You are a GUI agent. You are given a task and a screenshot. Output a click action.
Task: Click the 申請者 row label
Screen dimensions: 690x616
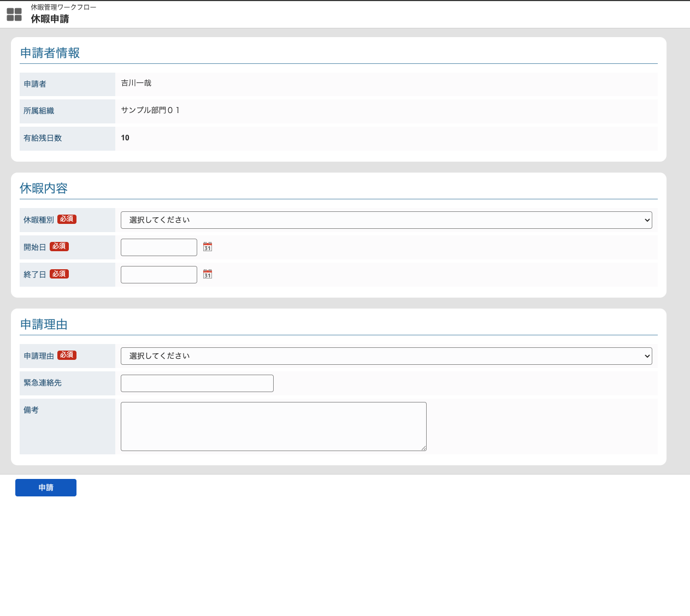coord(35,84)
